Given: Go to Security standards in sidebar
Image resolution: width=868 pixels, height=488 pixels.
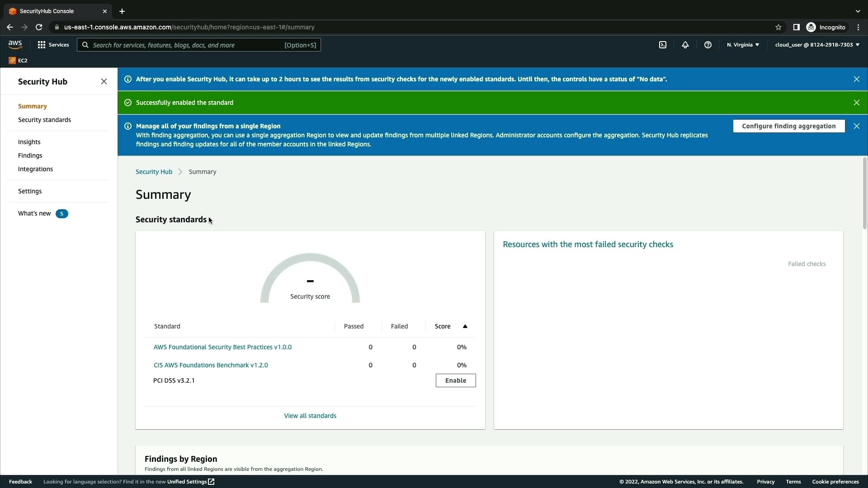Looking at the screenshot, I should click(x=44, y=120).
